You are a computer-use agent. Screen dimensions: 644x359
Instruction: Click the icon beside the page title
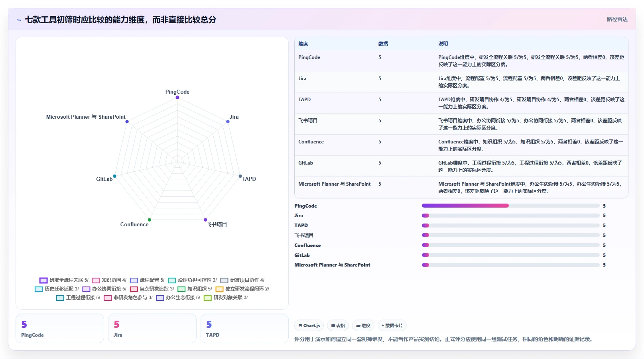pos(19,20)
